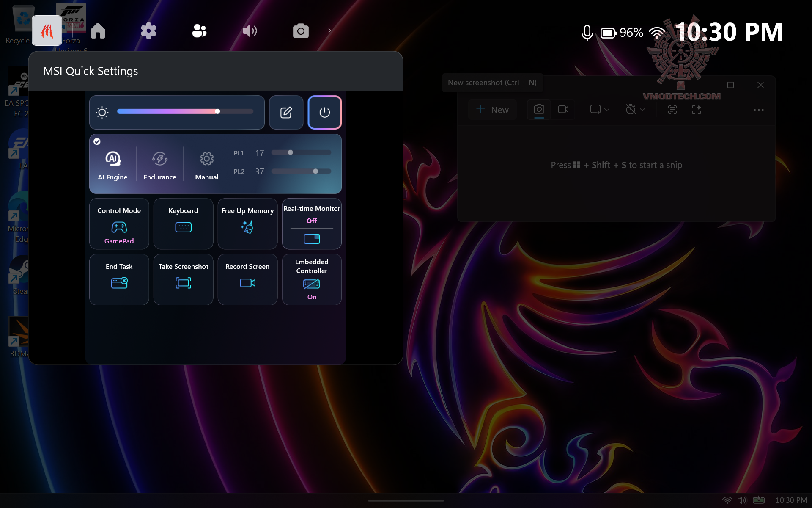Select AI Engine performance mode

point(112,166)
